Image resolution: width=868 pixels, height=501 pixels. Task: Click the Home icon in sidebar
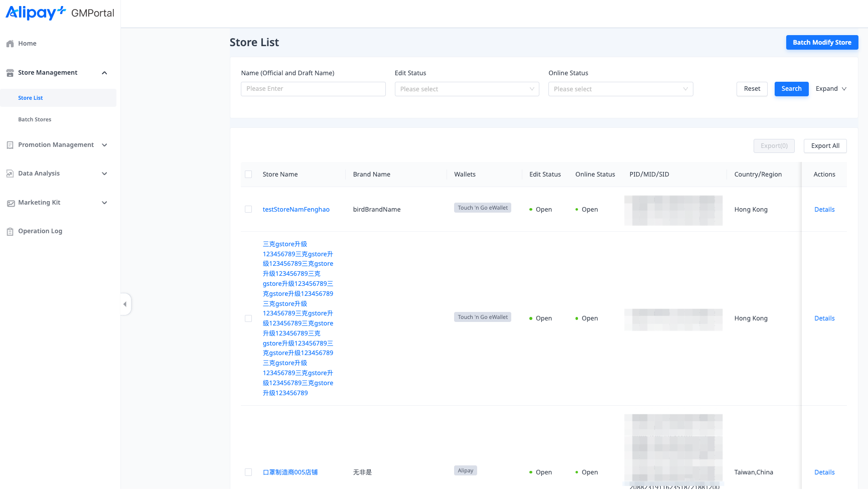click(x=10, y=44)
